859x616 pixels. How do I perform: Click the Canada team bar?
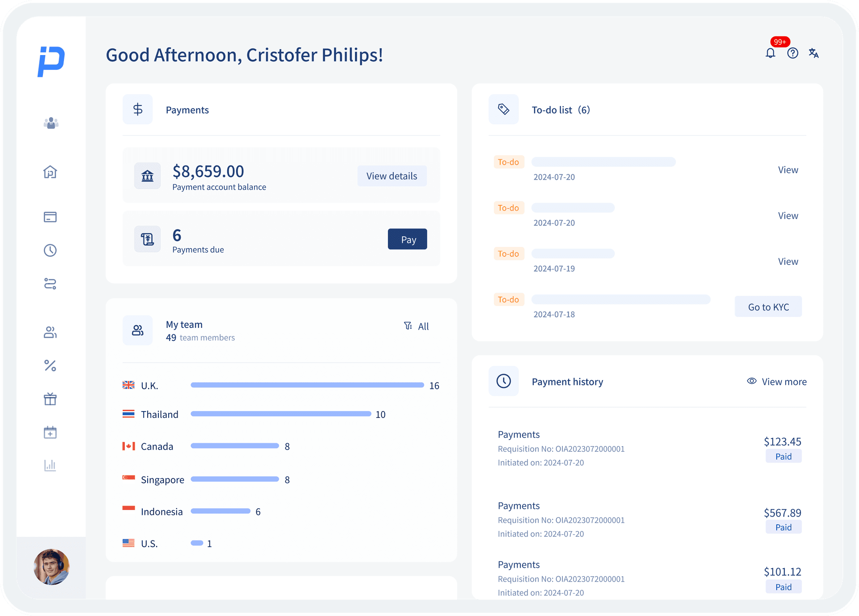(x=235, y=446)
